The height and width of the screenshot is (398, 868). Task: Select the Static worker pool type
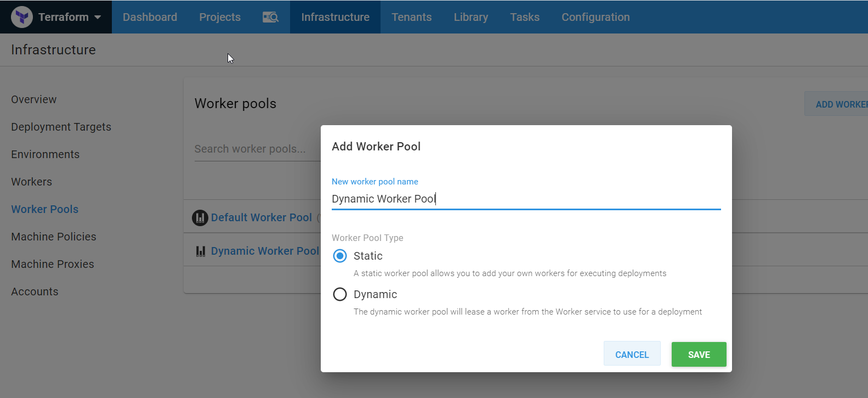pos(340,256)
